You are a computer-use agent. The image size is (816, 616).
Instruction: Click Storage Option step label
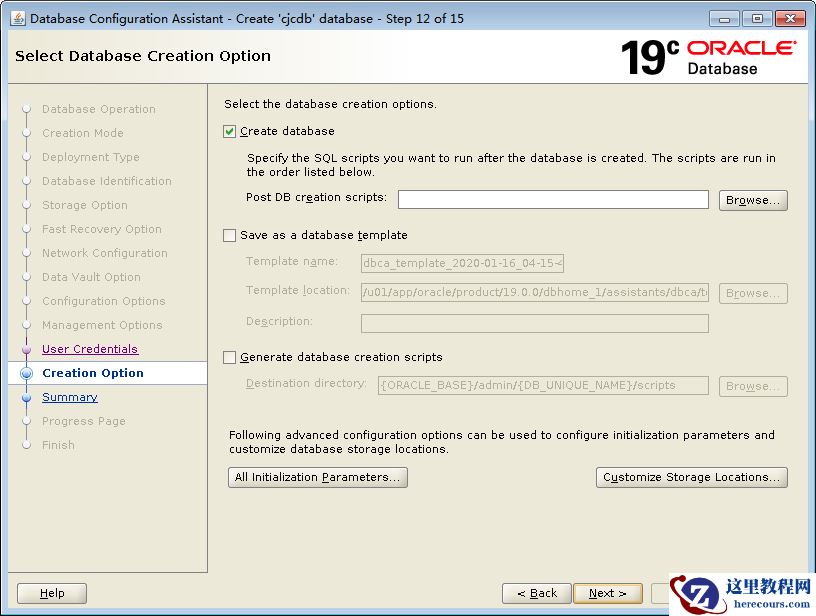click(85, 205)
